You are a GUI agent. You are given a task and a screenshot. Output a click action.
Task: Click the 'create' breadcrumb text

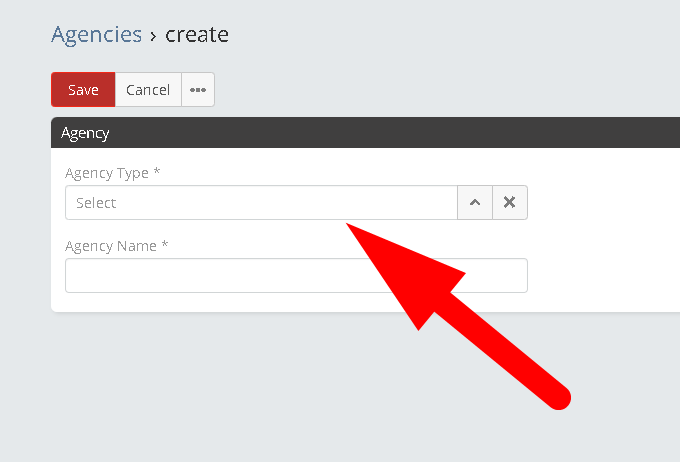point(197,35)
